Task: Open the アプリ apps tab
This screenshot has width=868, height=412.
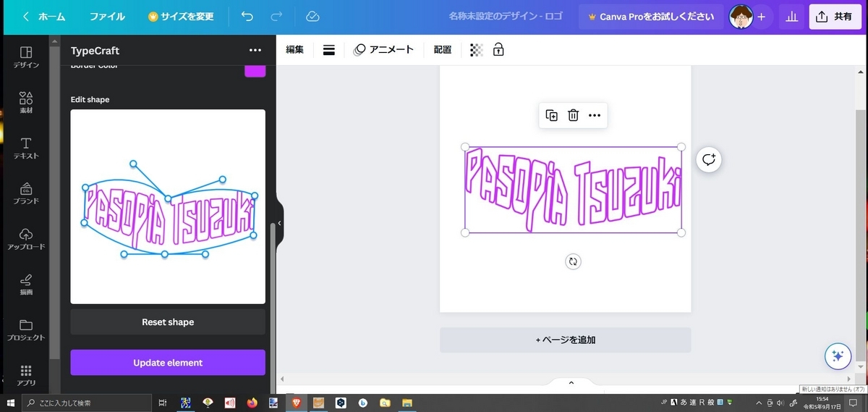Action: 26,374
